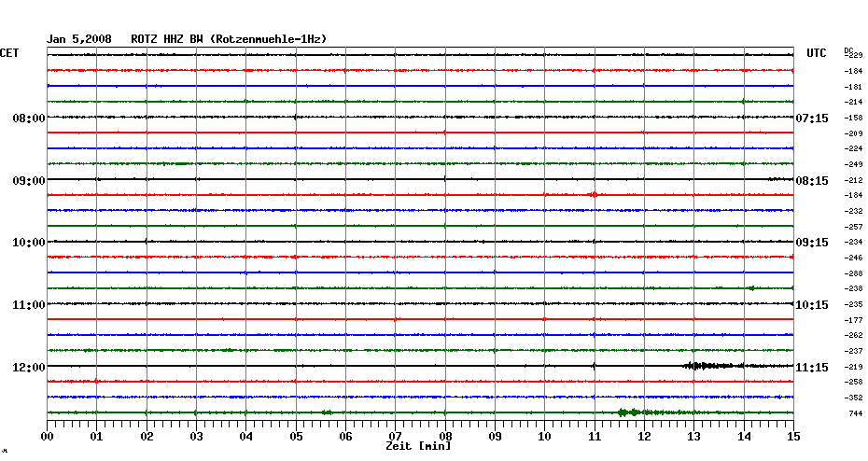Click the '02' minute axis label
This screenshot has width=868, height=461.
point(147,436)
